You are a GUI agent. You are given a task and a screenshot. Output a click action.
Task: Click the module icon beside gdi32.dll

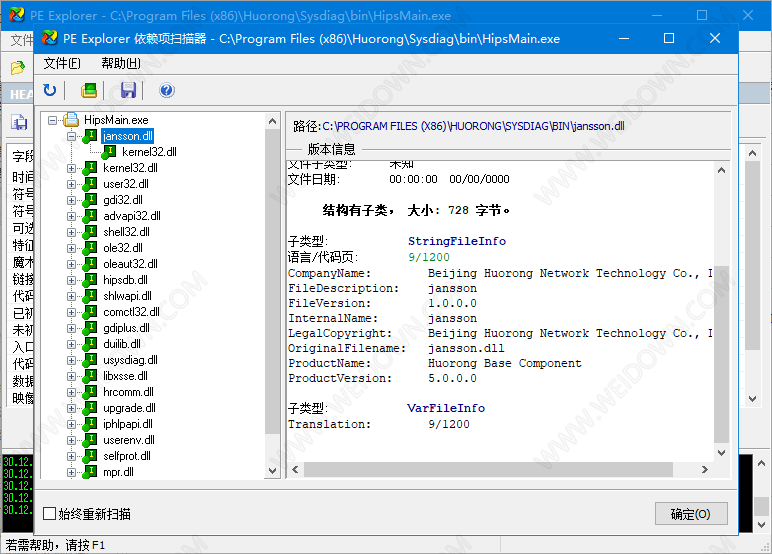[90, 200]
